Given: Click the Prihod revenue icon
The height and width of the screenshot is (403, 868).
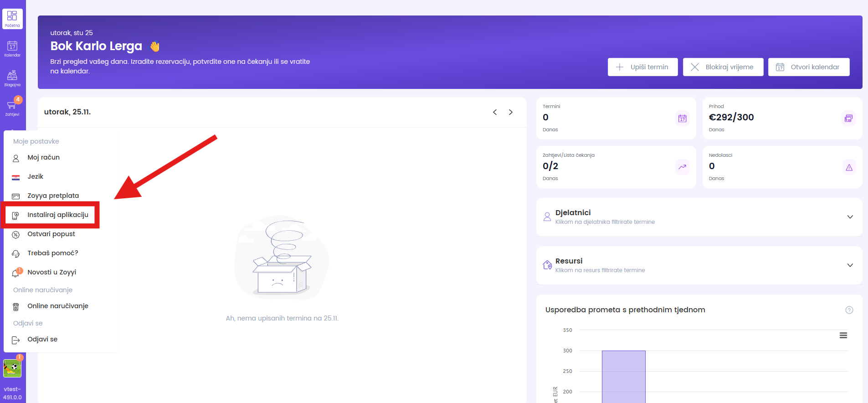Looking at the screenshot, I should 848,118.
